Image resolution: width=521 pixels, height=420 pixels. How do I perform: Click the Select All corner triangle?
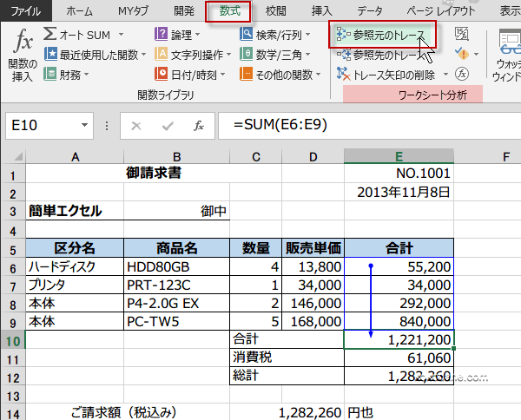[x=17, y=156]
